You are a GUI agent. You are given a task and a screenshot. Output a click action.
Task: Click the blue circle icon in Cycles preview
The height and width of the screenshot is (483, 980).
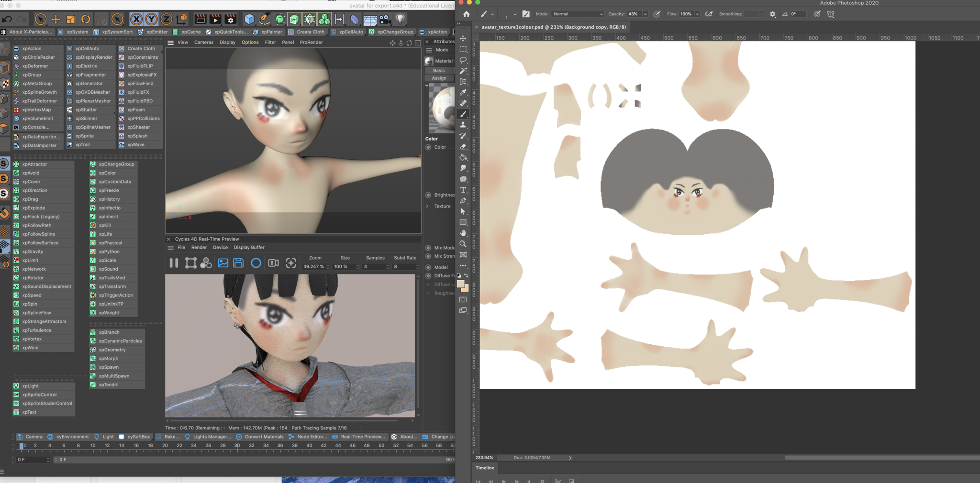pyautogui.click(x=256, y=263)
